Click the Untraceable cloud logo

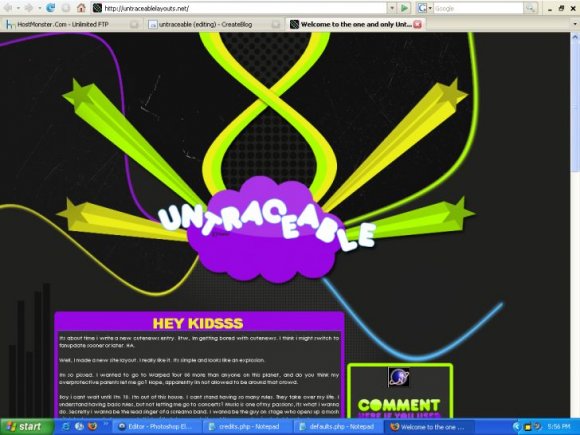coord(266,229)
